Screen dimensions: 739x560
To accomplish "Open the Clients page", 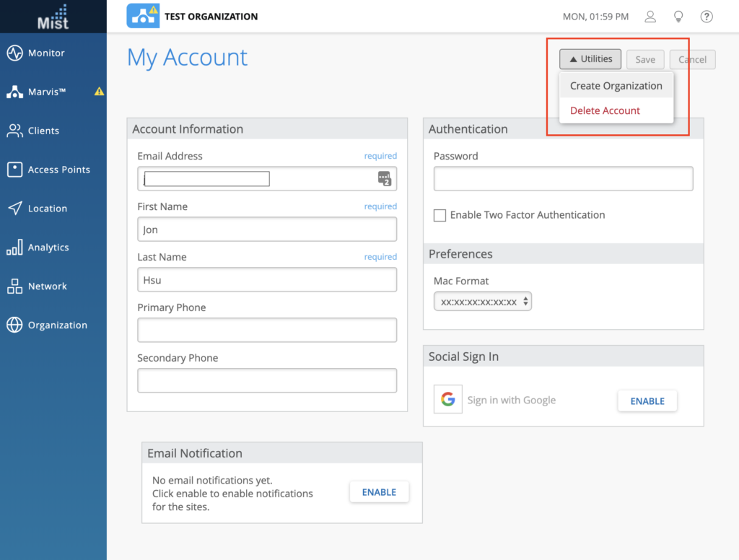I will tap(43, 131).
